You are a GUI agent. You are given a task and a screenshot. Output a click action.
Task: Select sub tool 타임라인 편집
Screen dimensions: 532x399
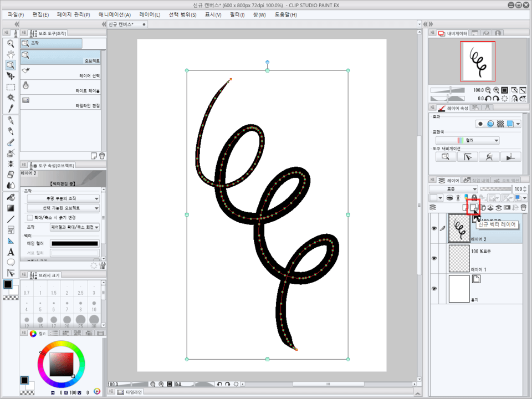pyautogui.click(x=61, y=102)
